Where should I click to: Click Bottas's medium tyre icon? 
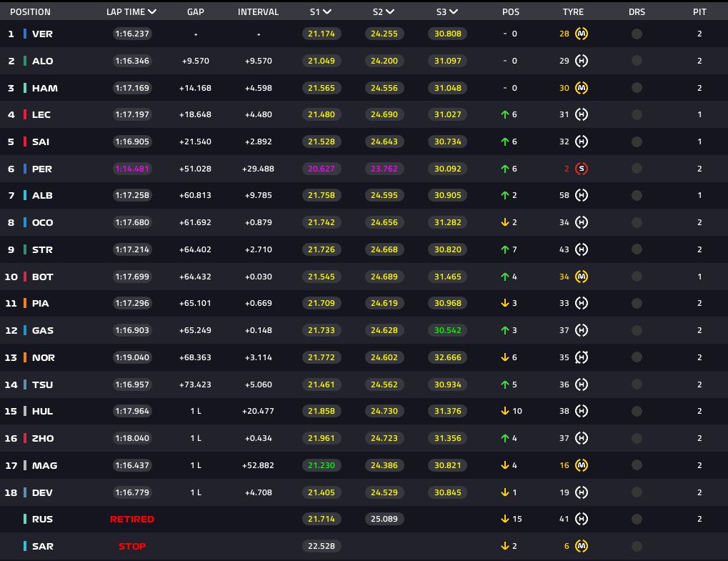pyautogui.click(x=582, y=277)
